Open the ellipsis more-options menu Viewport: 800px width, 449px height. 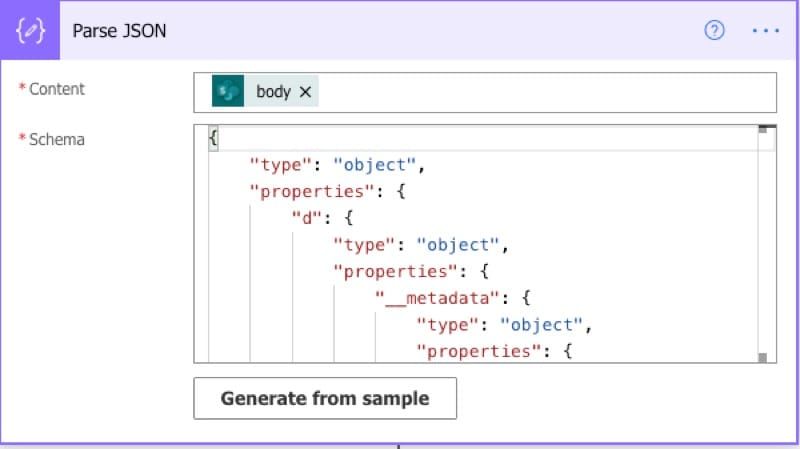(765, 31)
